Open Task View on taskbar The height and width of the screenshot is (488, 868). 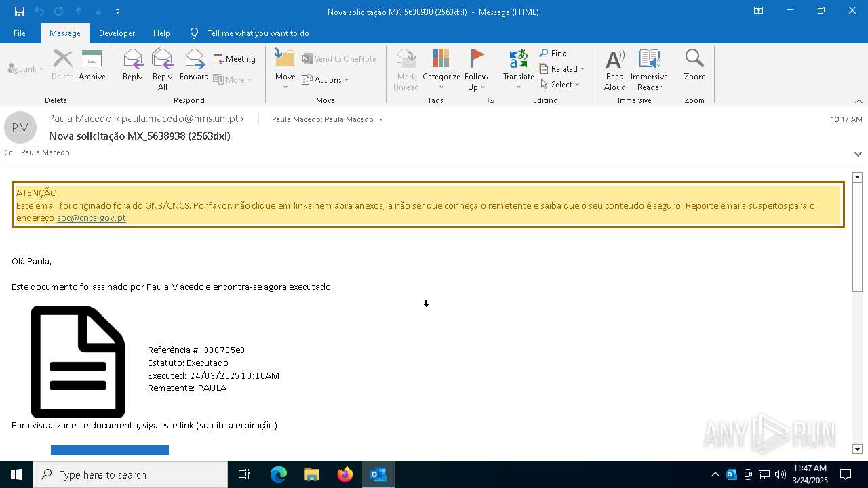[244, 474]
